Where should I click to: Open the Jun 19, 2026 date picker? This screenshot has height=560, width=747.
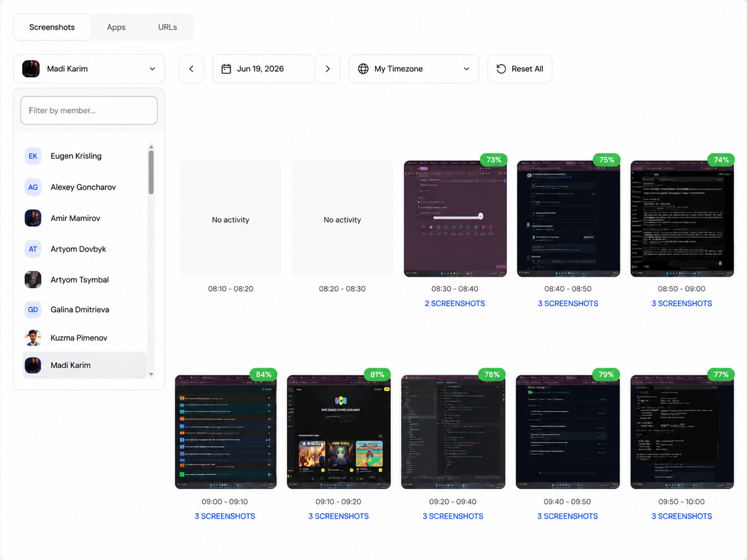[x=263, y=69]
